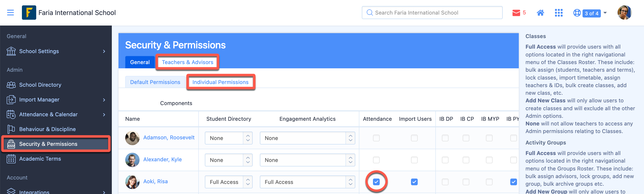Switch to the General tab
This screenshot has width=644, height=194.
(140, 62)
